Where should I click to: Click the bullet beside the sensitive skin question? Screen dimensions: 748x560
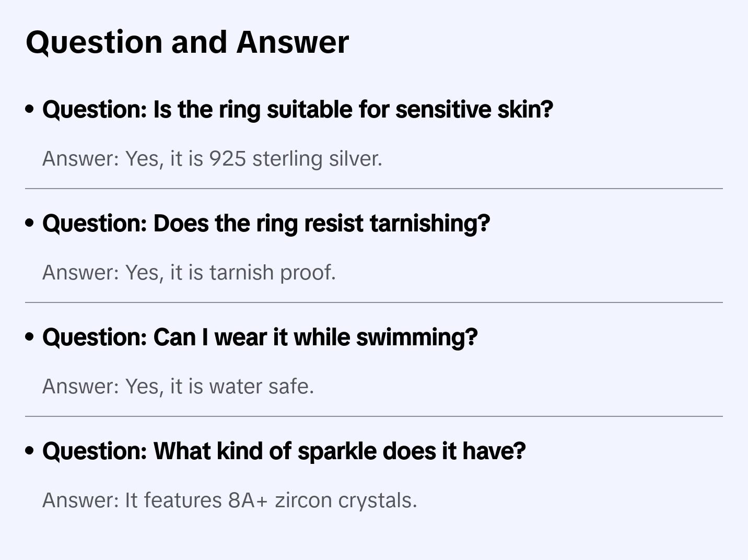click(30, 110)
